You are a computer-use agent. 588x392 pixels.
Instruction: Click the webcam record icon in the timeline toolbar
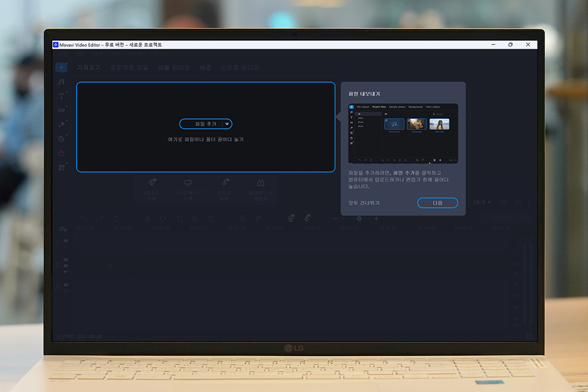coord(291,218)
